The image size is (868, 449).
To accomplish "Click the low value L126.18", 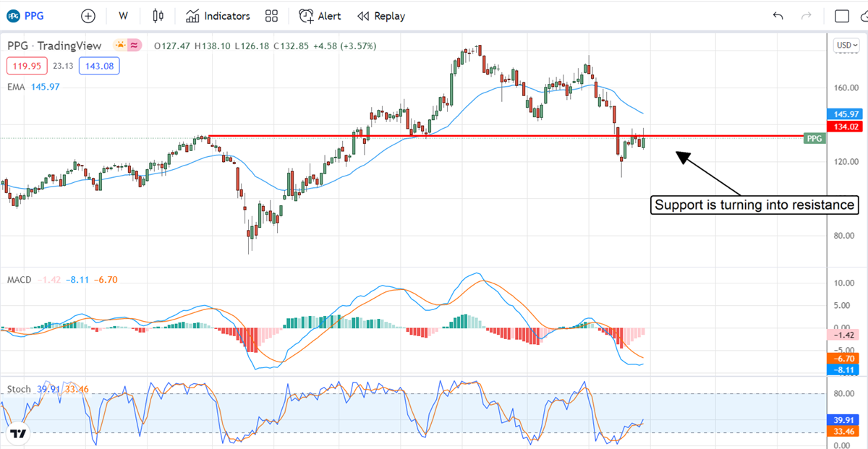I will click(252, 46).
